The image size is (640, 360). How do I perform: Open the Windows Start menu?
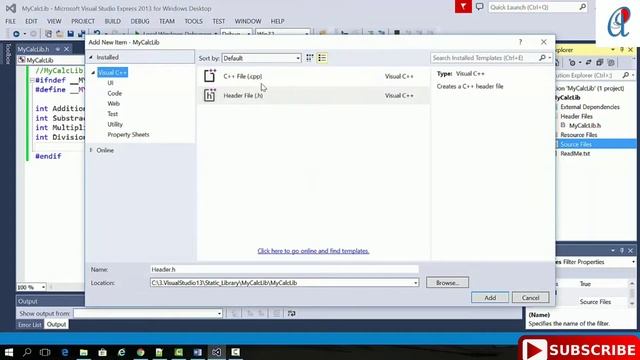9,352
